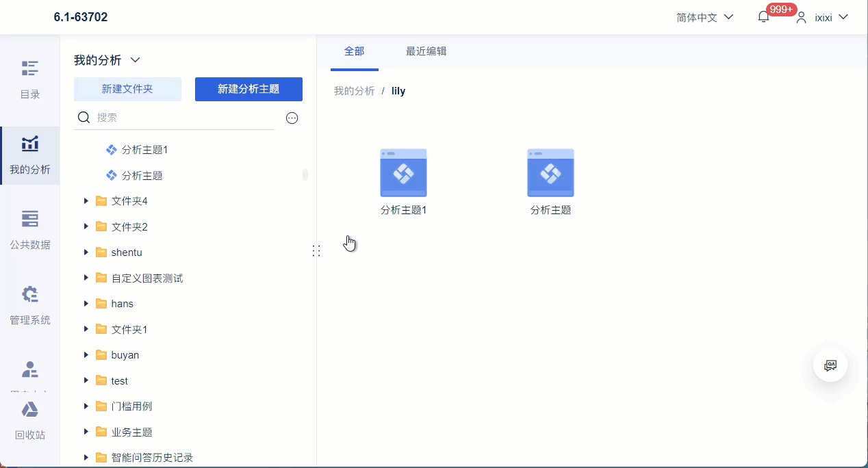Screen dimensions: 868x468
Task: Open the 公共数据 sidebar icon
Action: click(29, 219)
